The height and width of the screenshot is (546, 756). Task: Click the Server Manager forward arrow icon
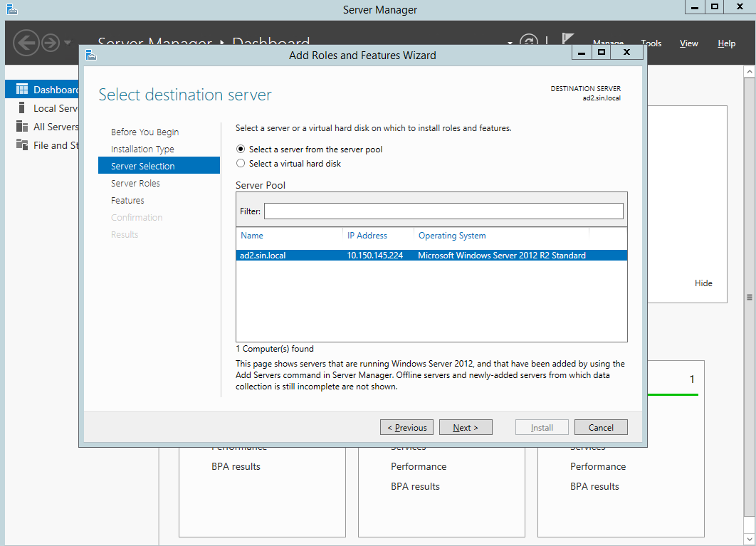coord(51,43)
